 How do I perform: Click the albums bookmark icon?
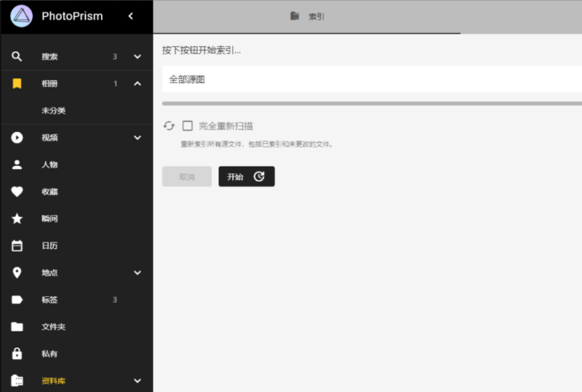pyautogui.click(x=17, y=83)
